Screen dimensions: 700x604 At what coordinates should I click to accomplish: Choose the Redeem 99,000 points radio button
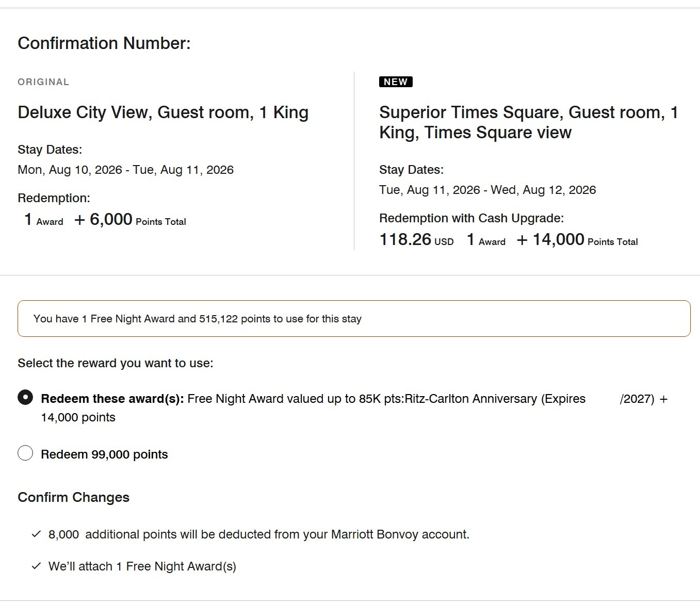25,453
